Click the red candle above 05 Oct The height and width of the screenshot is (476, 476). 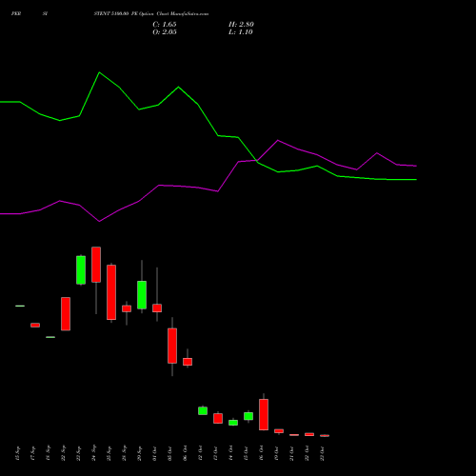point(172,346)
